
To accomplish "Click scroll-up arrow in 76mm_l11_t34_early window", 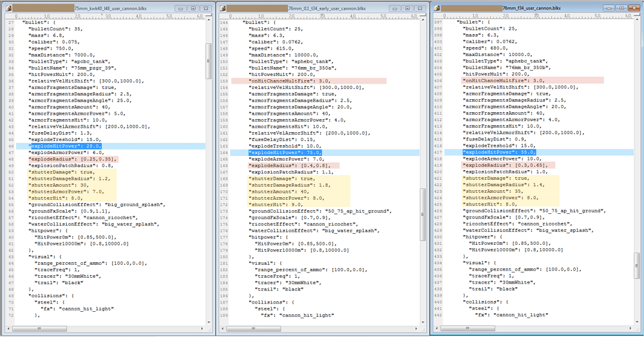I will pyautogui.click(x=422, y=20).
